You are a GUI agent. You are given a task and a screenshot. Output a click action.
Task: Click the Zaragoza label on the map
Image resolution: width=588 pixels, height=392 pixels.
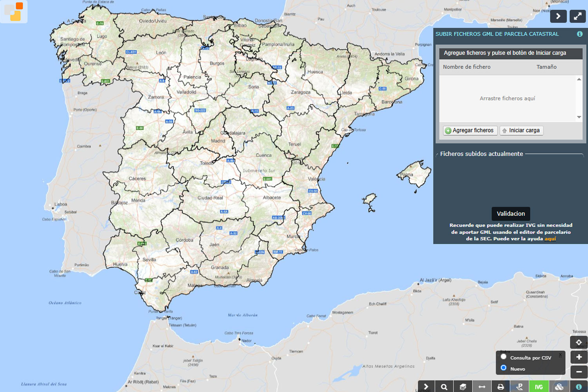(301, 92)
